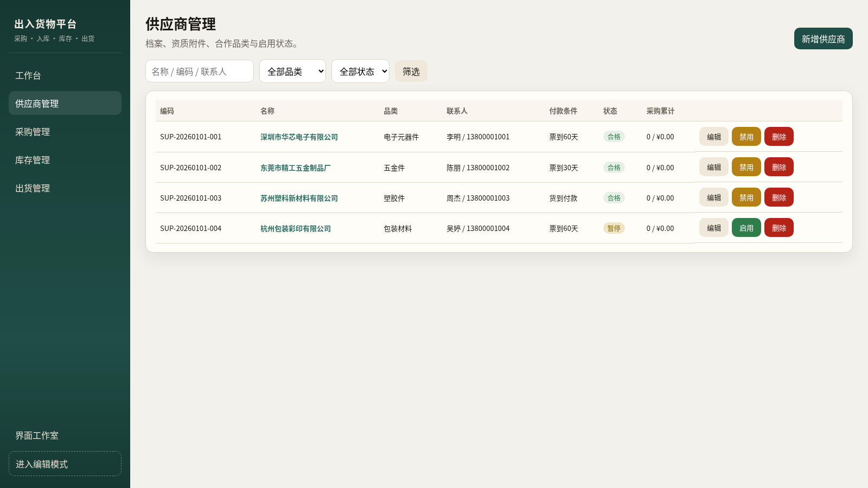
Task: Click 启用 for SUP-20260101-004
Action: pyautogui.click(x=746, y=228)
